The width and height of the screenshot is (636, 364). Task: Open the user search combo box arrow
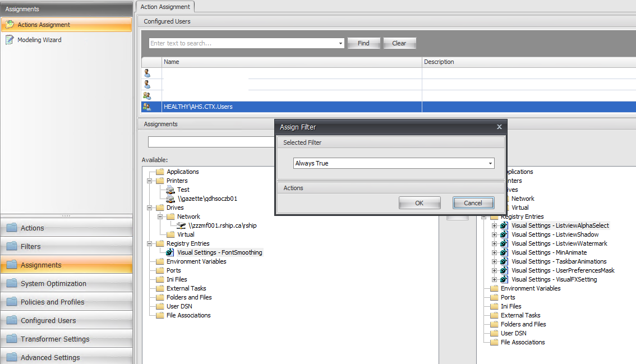[340, 43]
